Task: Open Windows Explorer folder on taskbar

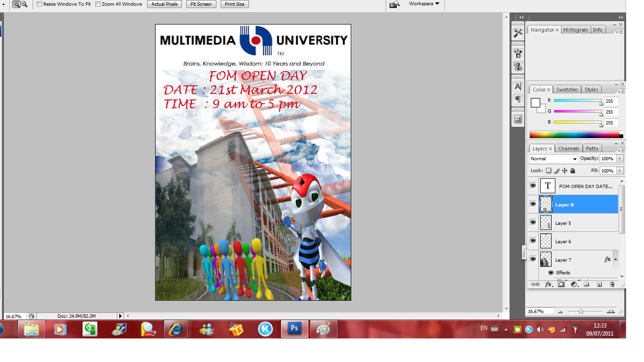Action: coord(32,329)
